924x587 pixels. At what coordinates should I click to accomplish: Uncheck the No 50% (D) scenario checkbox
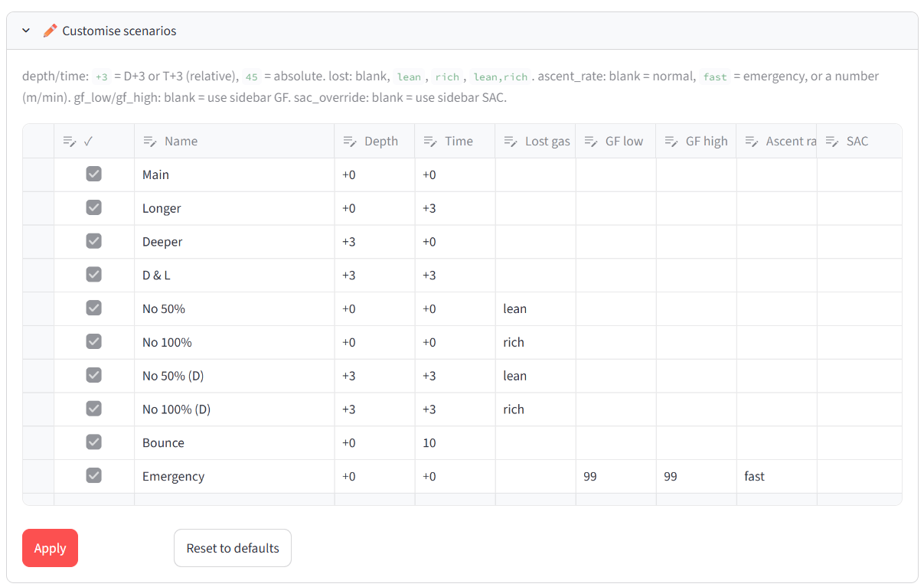pyautogui.click(x=93, y=375)
